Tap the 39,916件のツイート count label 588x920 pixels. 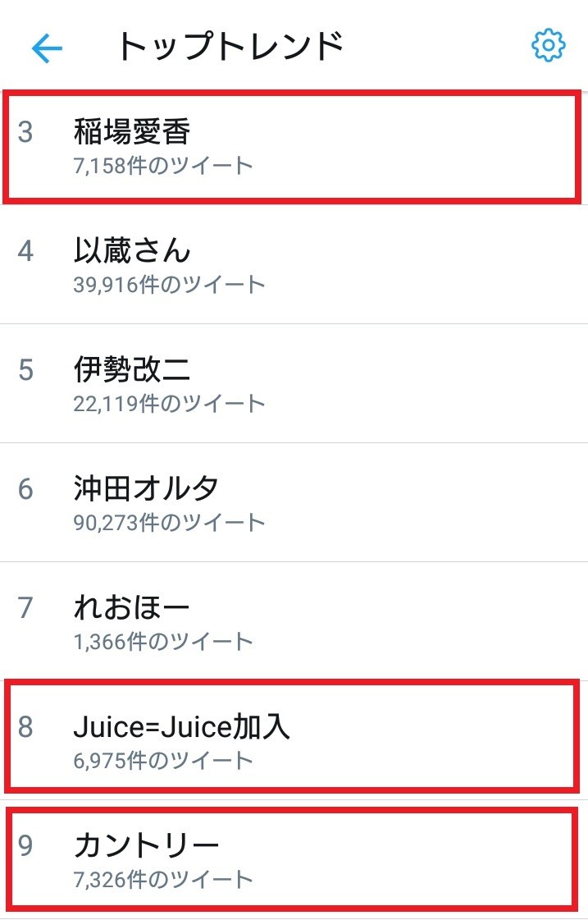point(168,285)
